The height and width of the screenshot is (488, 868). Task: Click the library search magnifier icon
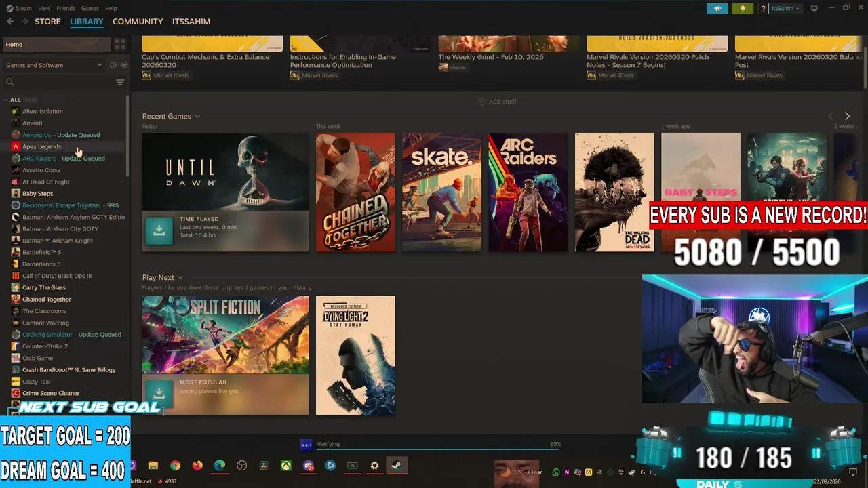9,82
